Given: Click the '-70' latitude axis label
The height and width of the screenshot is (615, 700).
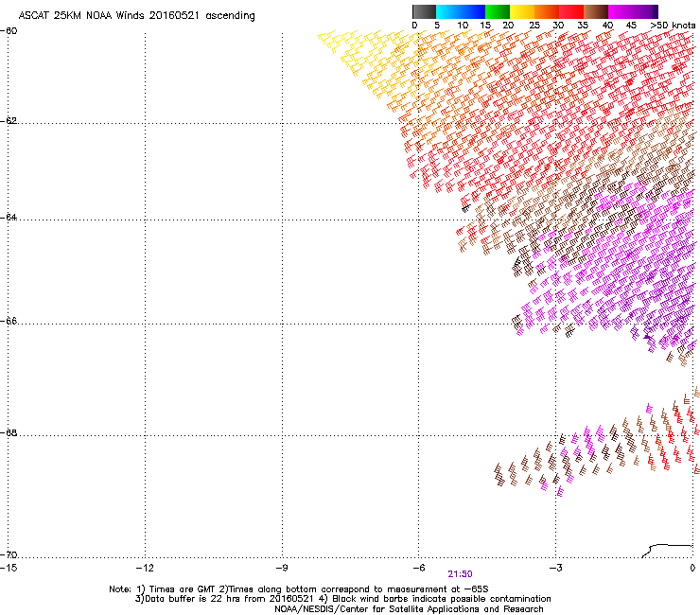Looking at the screenshot, I should [9, 555].
